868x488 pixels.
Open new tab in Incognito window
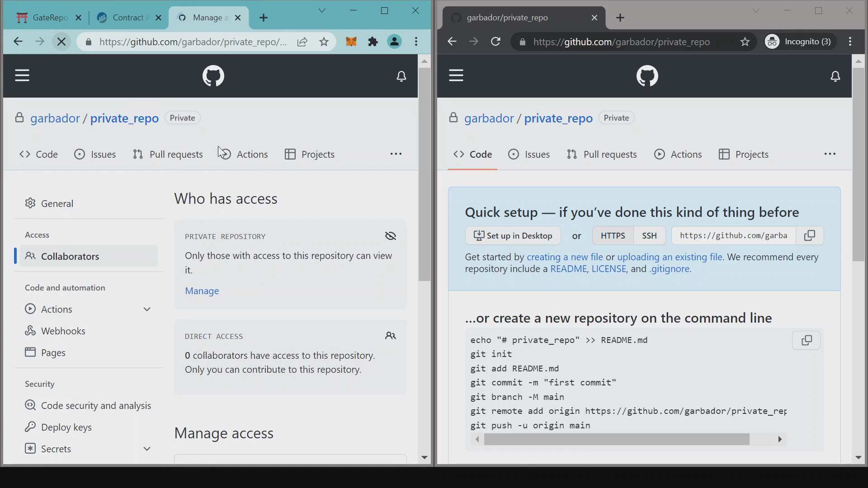(620, 18)
